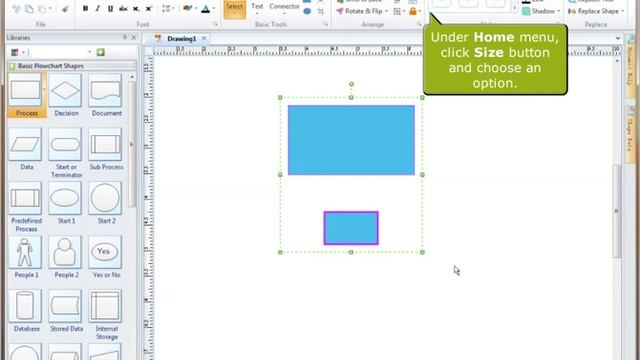
Task: Click the large blue rectangle on canvas
Action: [351, 140]
